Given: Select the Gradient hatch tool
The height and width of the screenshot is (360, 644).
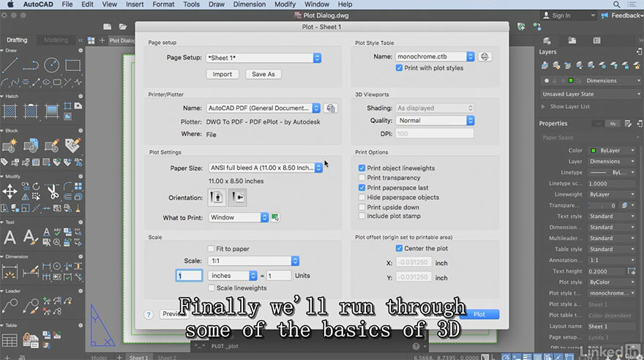Looking at the screenshot, I should [x=52, y=111].
